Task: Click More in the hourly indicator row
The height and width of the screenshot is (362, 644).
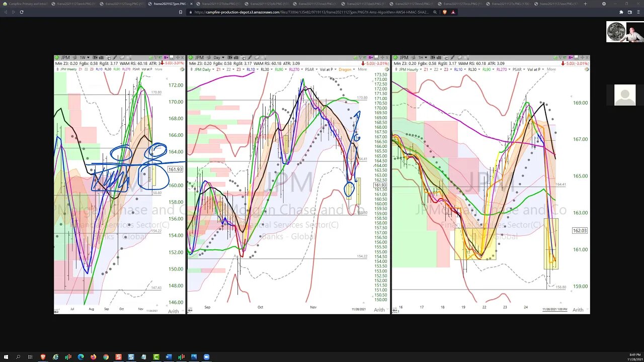Action: [551, 69]
